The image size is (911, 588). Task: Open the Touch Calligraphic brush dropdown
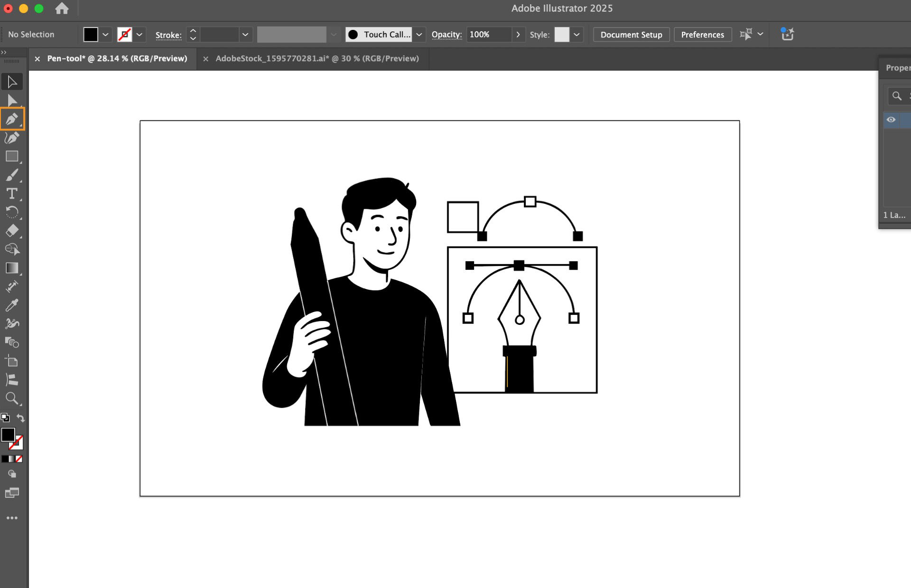419,34
